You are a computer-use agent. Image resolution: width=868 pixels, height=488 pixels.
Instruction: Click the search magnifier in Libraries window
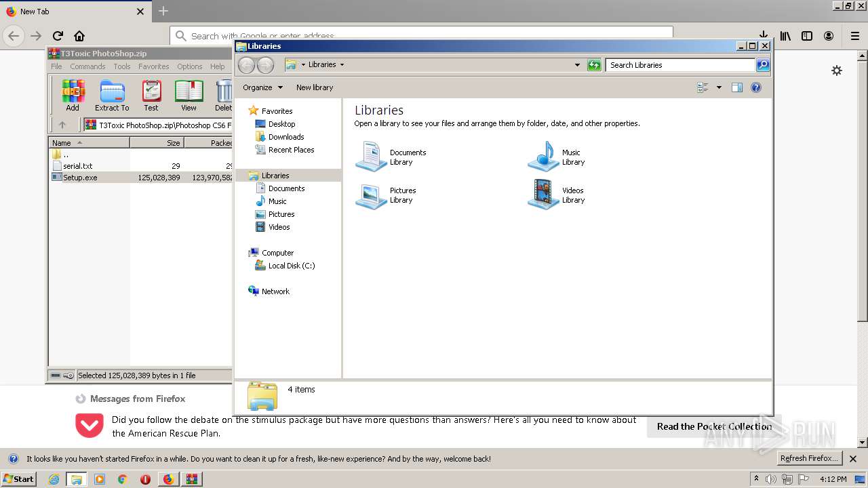point(763,65)
